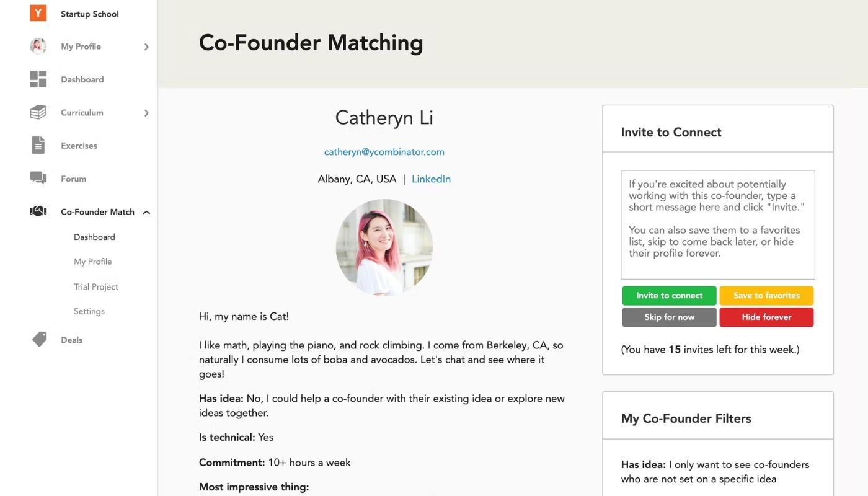Open Trial Project under Co-Founder Match
This screenshot has height=496, width=868.
pos(95,286)
